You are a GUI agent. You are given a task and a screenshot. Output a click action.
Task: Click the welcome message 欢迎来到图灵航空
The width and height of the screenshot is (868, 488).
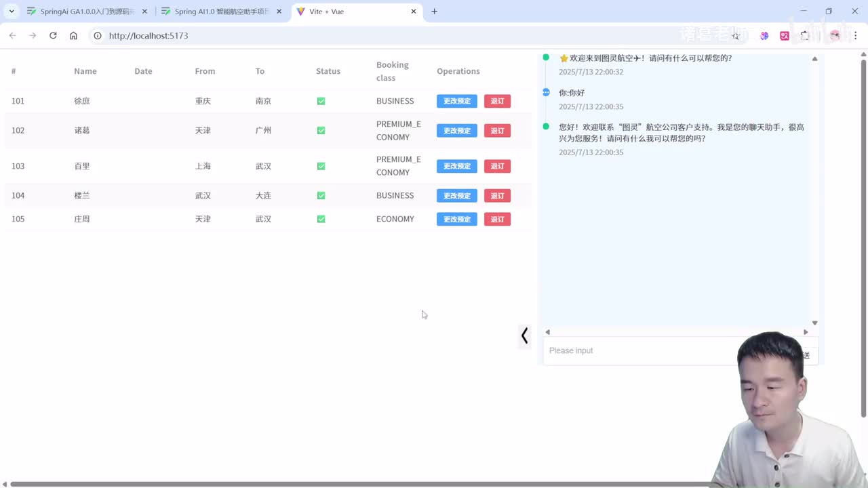646,58
